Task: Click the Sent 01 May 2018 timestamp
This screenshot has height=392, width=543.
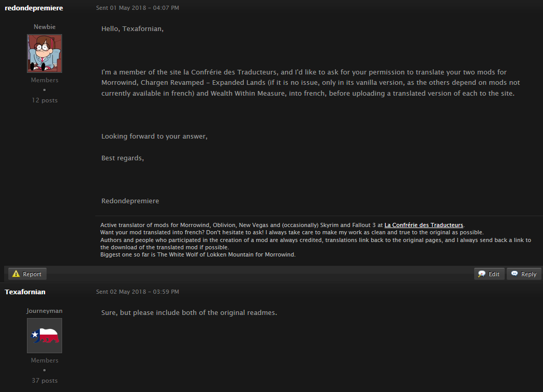Action: 138,8
